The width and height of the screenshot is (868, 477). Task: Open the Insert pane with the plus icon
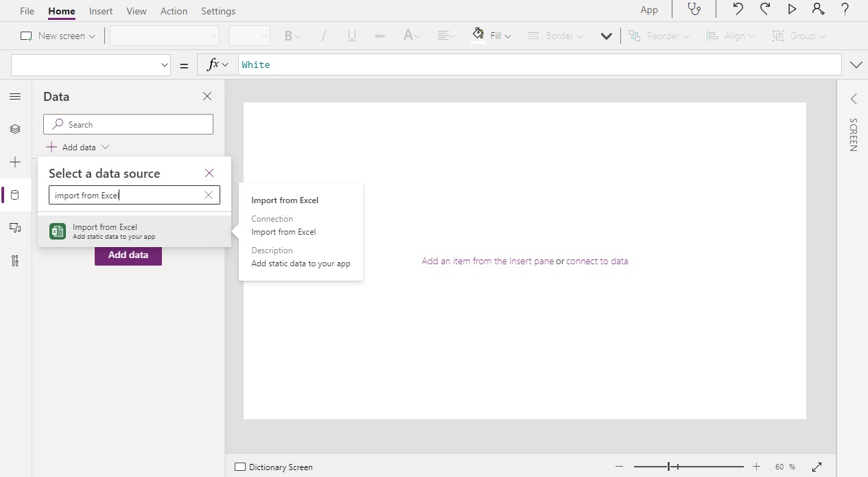click(x=15, y=162)
